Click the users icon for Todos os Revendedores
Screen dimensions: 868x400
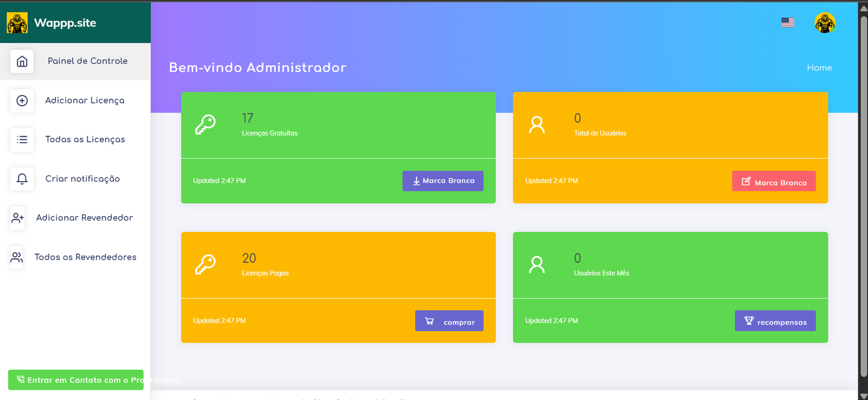tap(17, 257)
